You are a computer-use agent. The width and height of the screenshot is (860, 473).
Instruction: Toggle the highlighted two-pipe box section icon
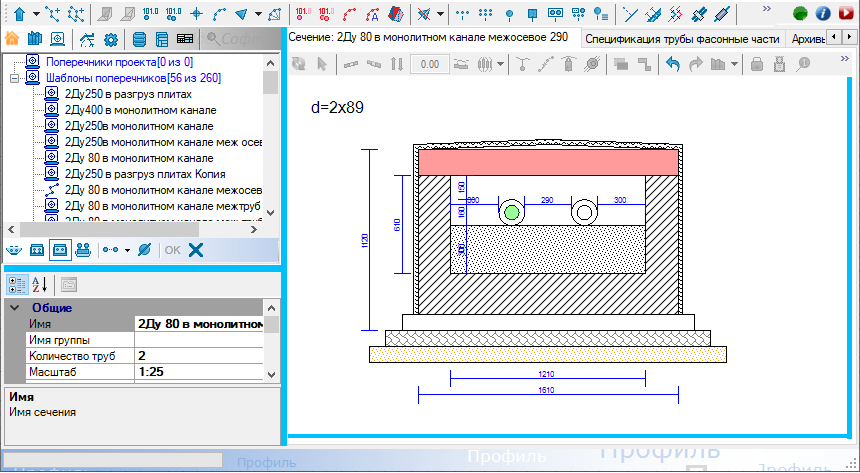[x=59, y=250]
